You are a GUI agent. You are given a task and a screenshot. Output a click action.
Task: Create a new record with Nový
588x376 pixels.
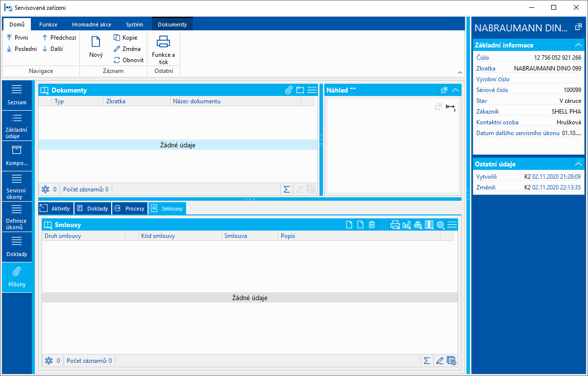[96, 47]
